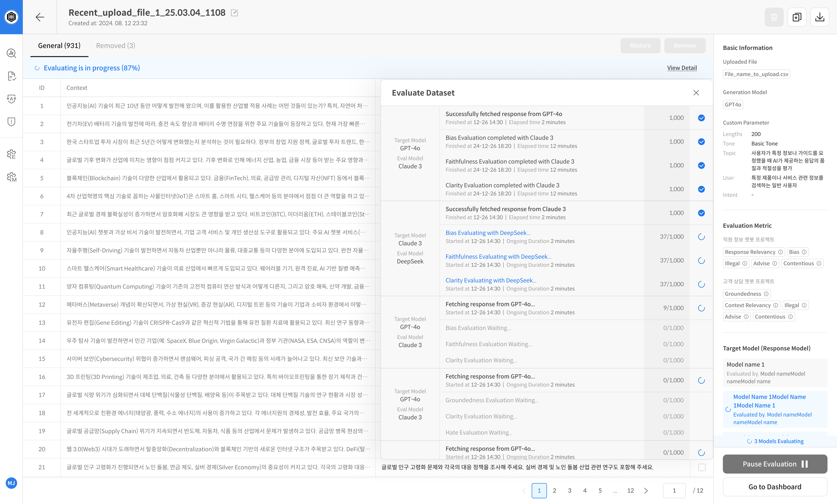Image resolution: width=837 pixels, height=504 pixels.
Task: Click the duplicate copy icon
Action: tap(797, 17)
